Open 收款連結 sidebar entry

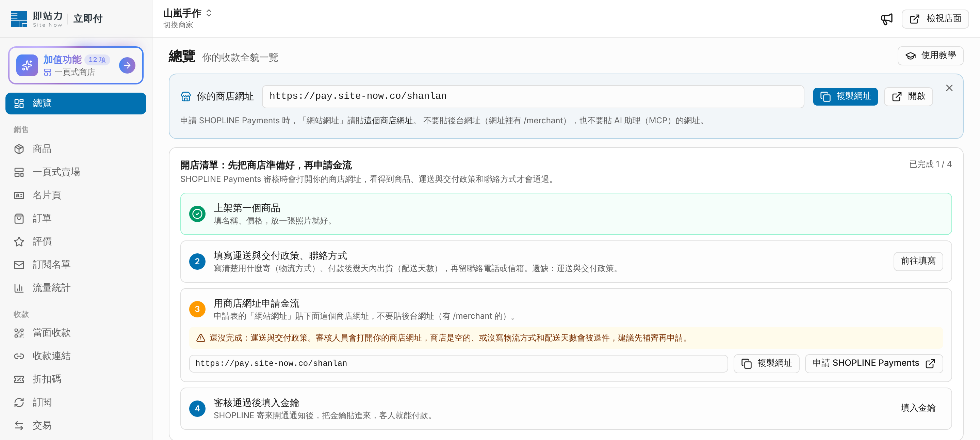[x=76, y=356]
